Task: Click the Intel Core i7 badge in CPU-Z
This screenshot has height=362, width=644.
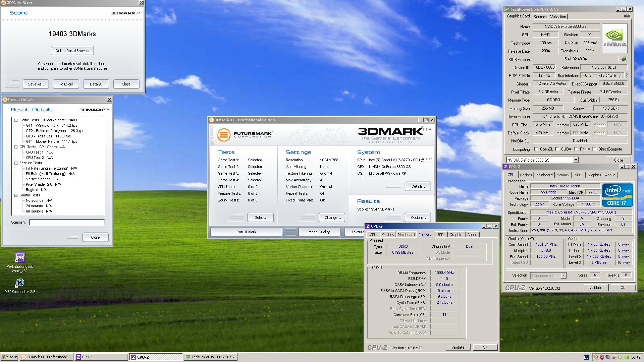Action: pyautogui.click(x=617, y=195)
